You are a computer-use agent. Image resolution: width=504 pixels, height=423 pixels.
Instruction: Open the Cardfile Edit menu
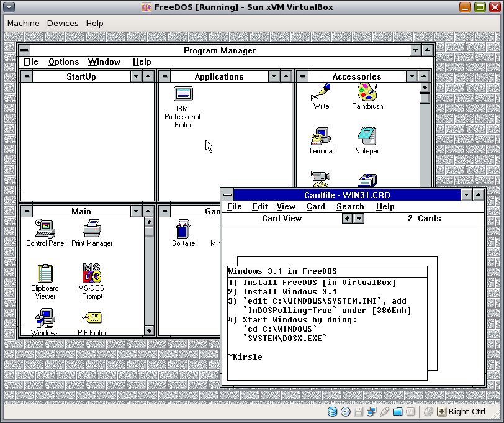pyautogui.click(x=259, y=206)
